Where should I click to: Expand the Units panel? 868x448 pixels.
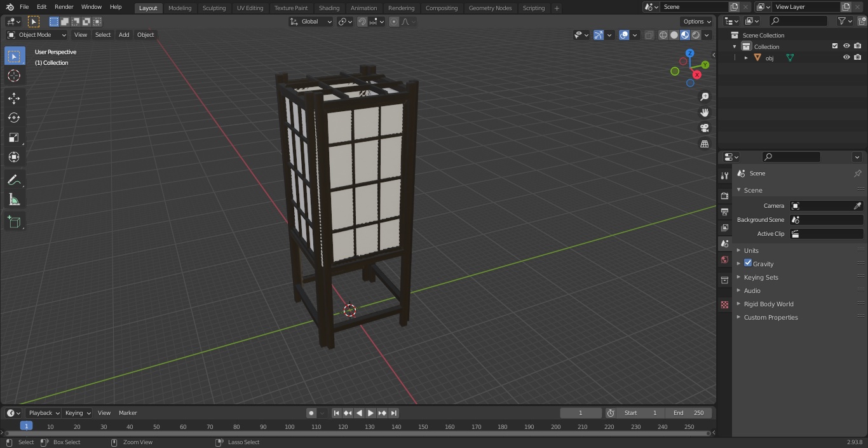pos(751,250)
